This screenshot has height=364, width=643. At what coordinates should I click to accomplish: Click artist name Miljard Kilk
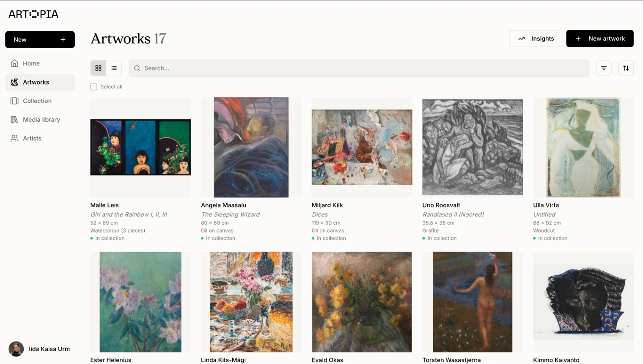click(327, 205)
